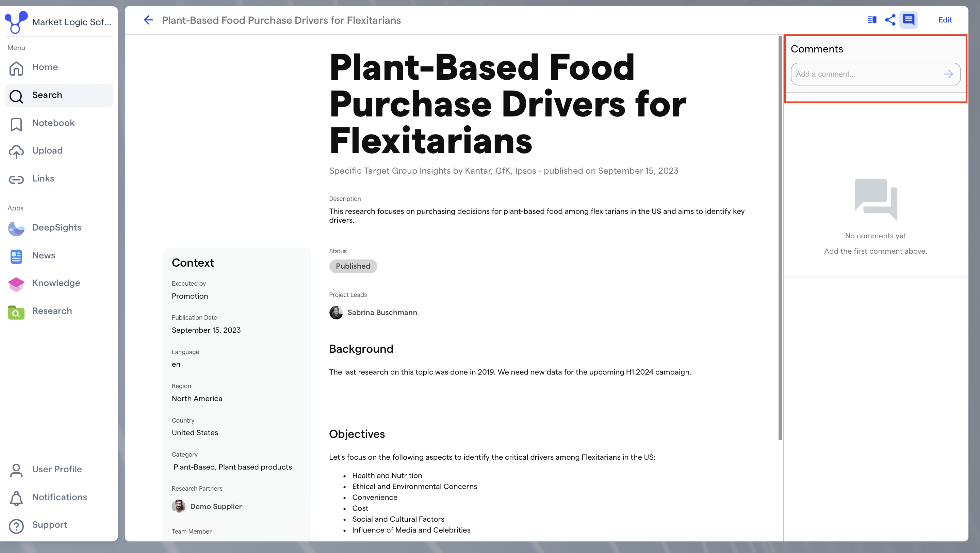Click the back arrow beside the page title
This screenshot has width=980, height=553.
coord(148,20)
